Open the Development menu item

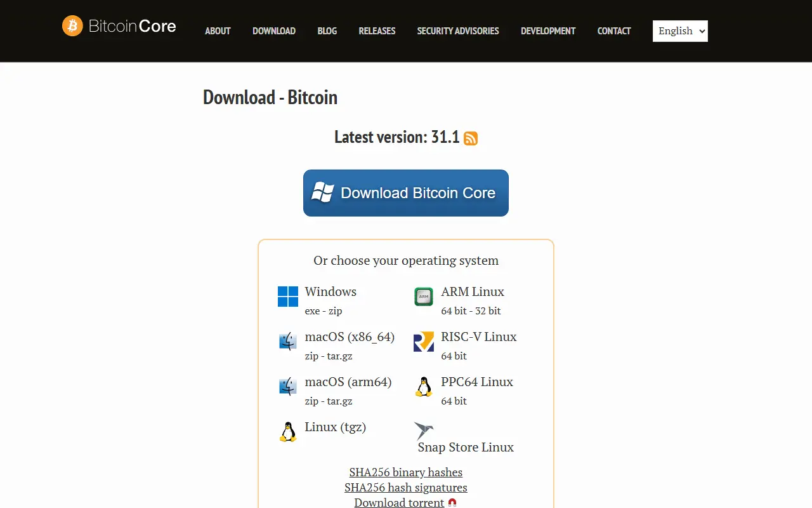tap(548, 31)
